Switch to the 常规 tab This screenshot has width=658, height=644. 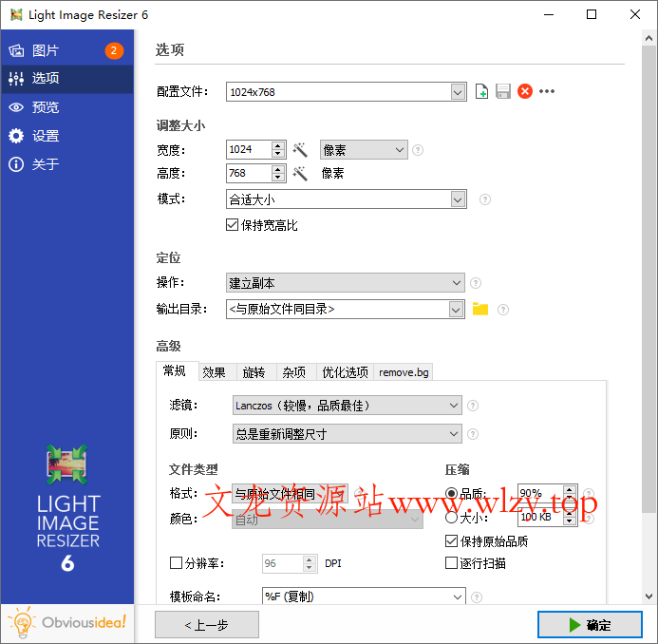pyautogui.click(x=177, y=371)
